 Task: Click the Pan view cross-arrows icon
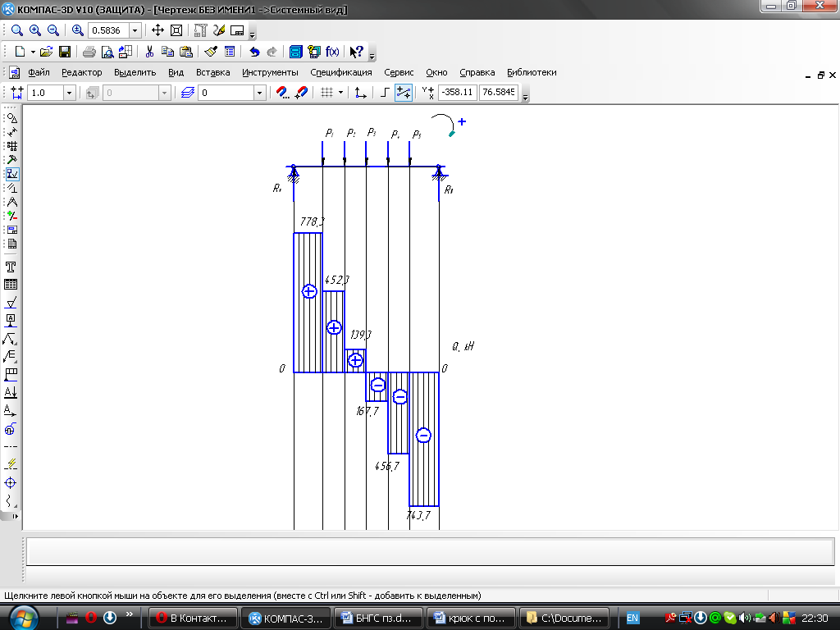click(x=158, y=30)
